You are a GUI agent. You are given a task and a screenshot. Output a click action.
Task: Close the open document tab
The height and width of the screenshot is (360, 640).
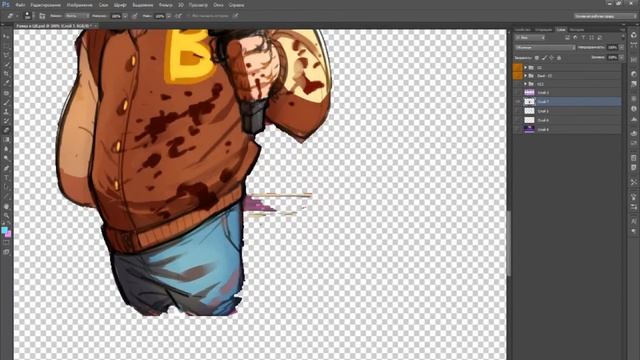[96, 26]
